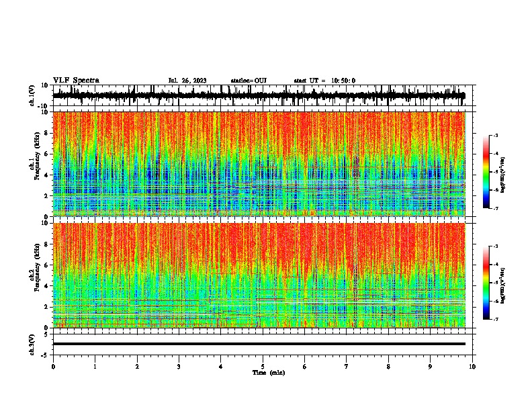Click the "start UT = 10:50:0" text
Image resolution: width=532 pixels, height=411 pixels.
(x=324, y=81)
